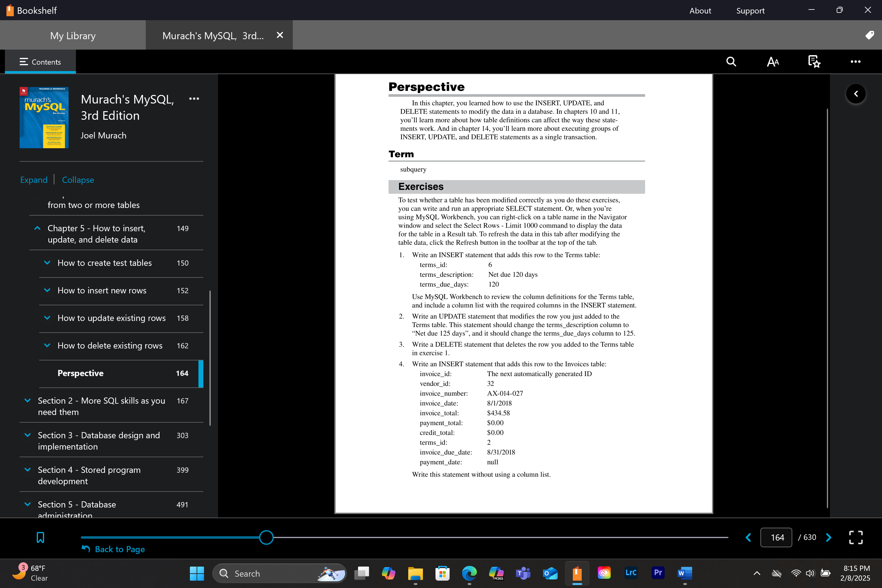
Task: Expand Section 2 More SQL skills
Action: [27, 401]
